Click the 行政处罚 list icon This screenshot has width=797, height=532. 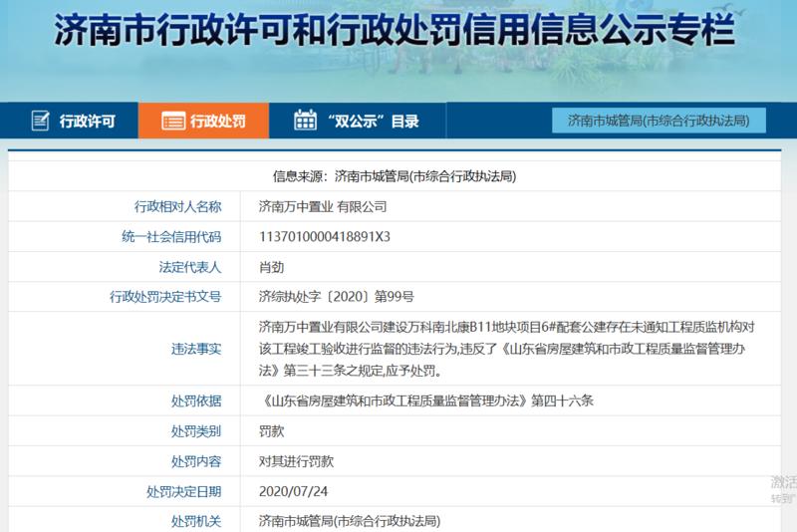coord(173,121)
